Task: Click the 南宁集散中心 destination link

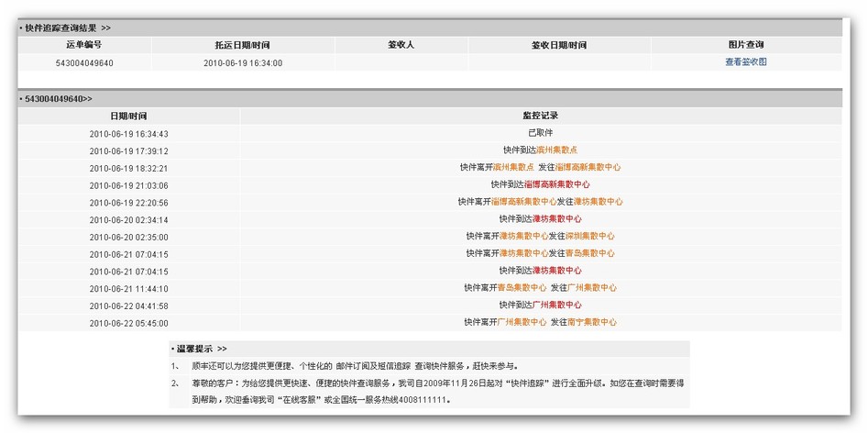Action: click(591, 322)
